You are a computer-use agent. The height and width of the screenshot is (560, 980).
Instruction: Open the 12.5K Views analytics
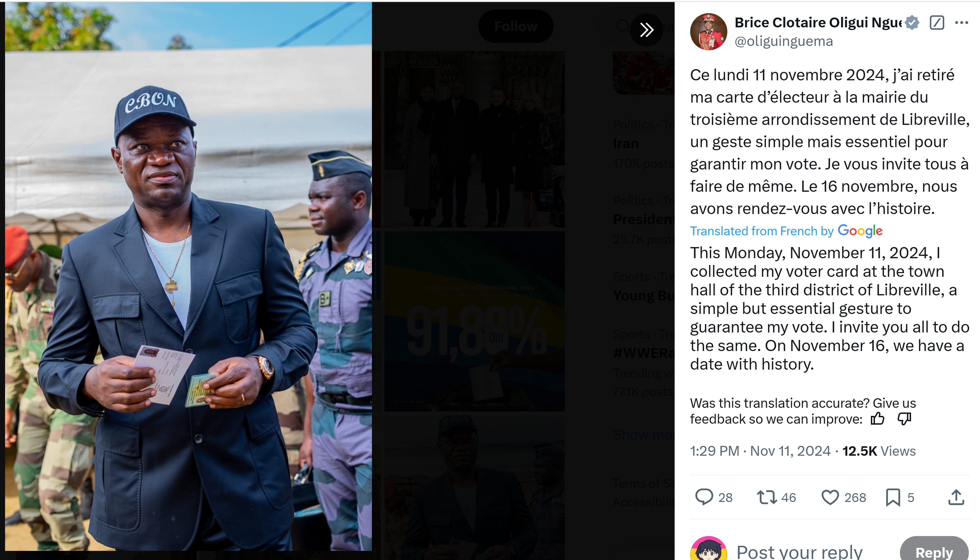[x=879, y=451]
